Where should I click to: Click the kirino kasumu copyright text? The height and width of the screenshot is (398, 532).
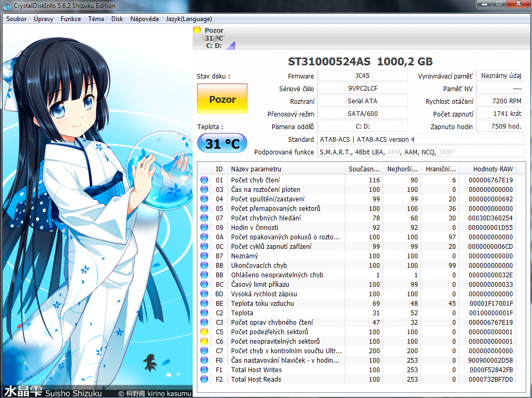point(155,393)
